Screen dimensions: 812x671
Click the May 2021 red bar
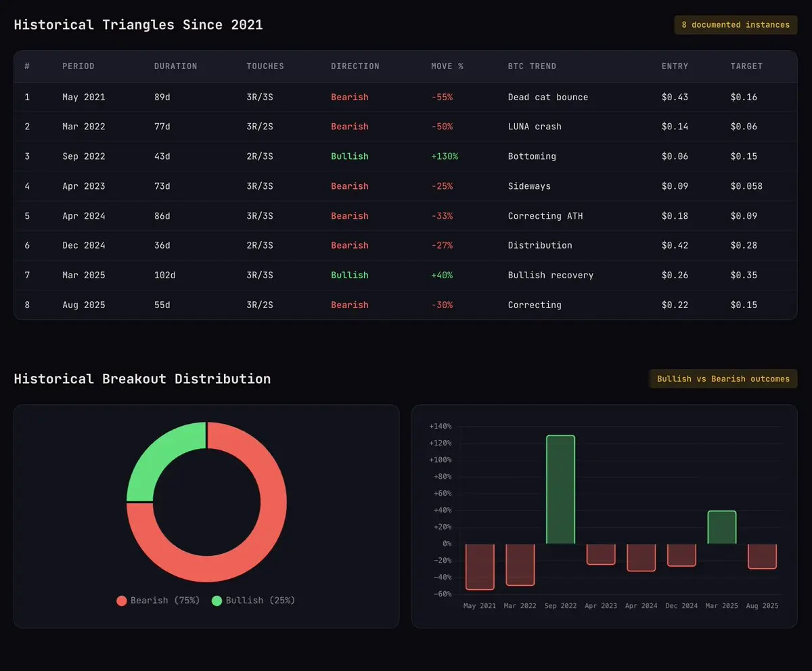pos(480,567)
